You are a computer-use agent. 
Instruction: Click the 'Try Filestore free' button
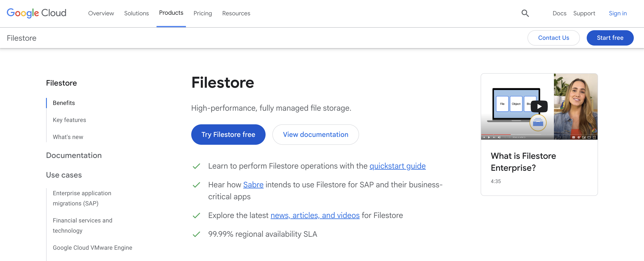[x=228, y=134]
